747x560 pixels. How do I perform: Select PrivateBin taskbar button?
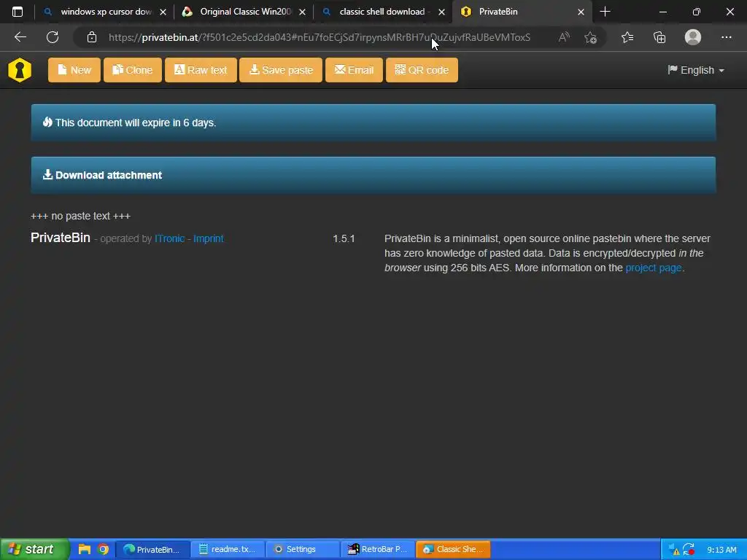click(152, 549)
